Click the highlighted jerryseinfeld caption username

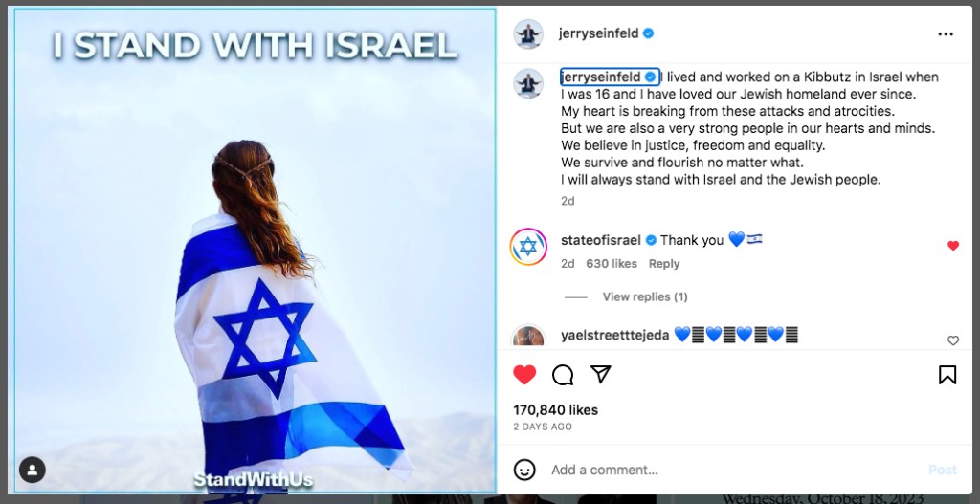[x=601, y=77]
